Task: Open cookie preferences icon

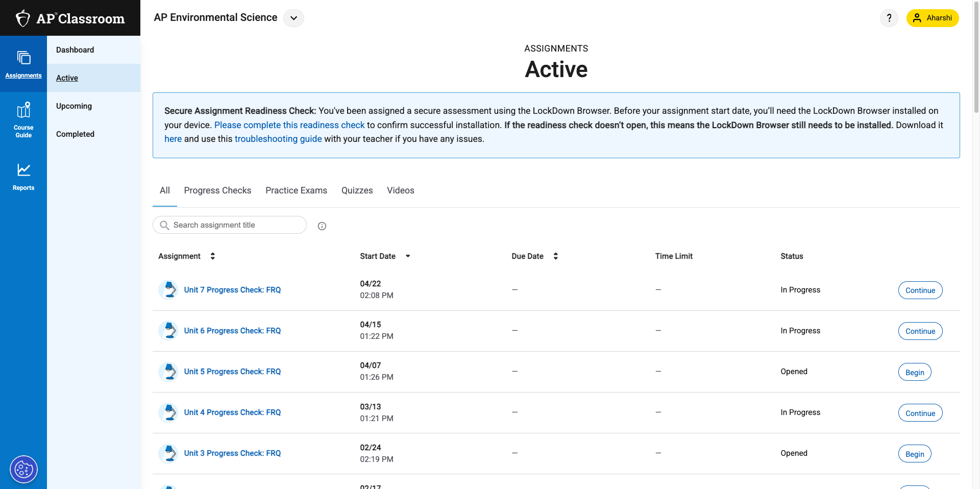Action: coord(23,469)
